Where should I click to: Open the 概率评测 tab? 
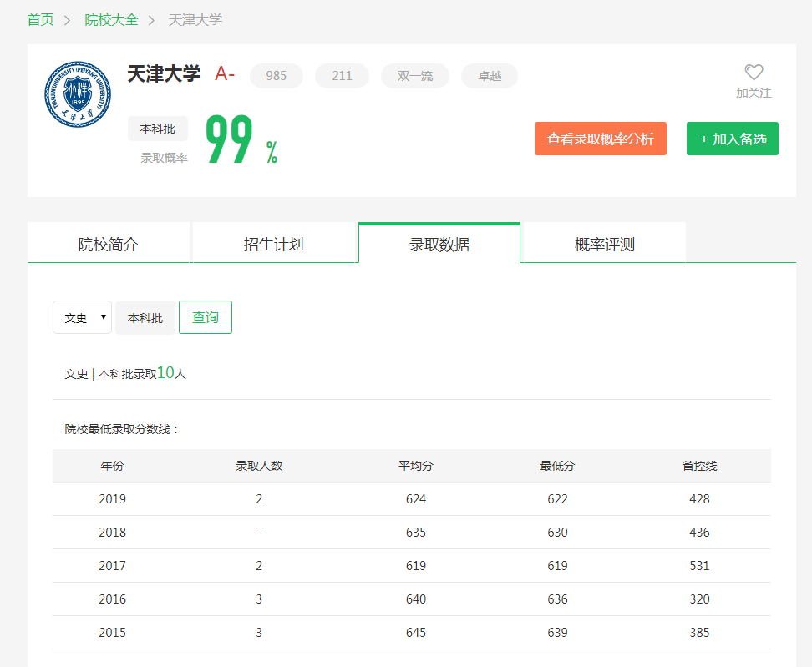pos(604,244)
